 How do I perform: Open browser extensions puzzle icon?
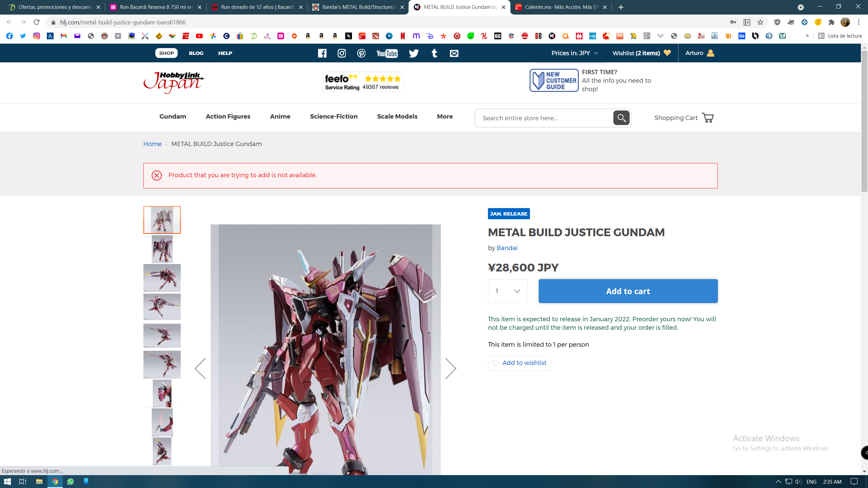point(831,22)
